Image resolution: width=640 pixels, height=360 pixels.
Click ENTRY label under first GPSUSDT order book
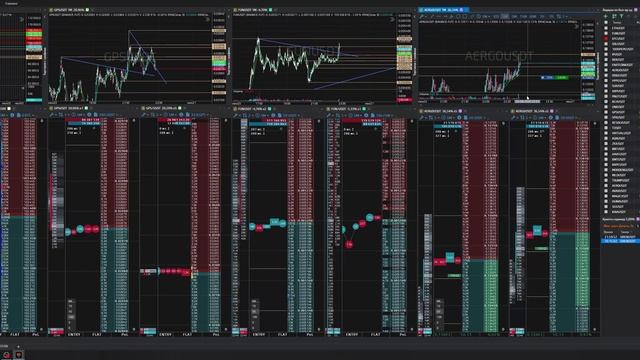point(74,335)
